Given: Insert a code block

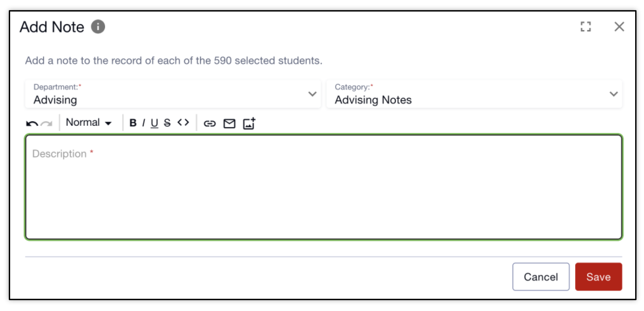Looking at the screenshot, I should point(183,122).
